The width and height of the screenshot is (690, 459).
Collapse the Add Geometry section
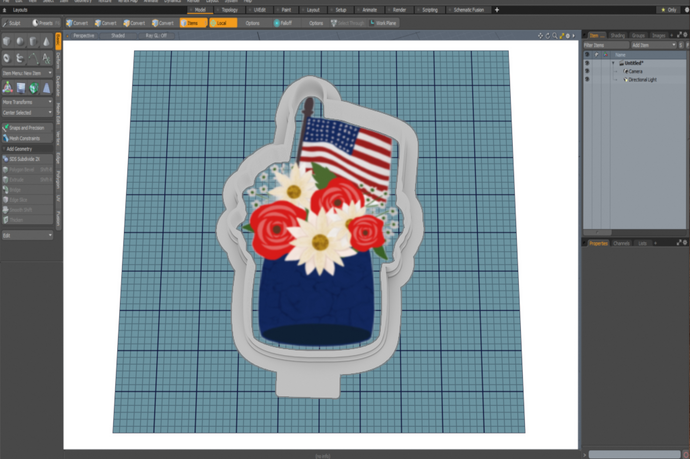pyautogui.click(x=27, y=149)
